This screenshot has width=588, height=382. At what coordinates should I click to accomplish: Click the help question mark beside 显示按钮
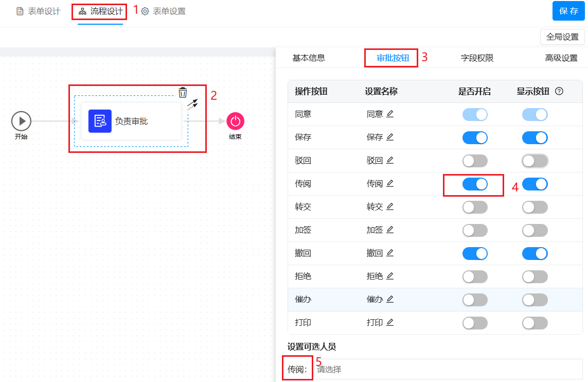pyautogui.click(x=559, y=91)
